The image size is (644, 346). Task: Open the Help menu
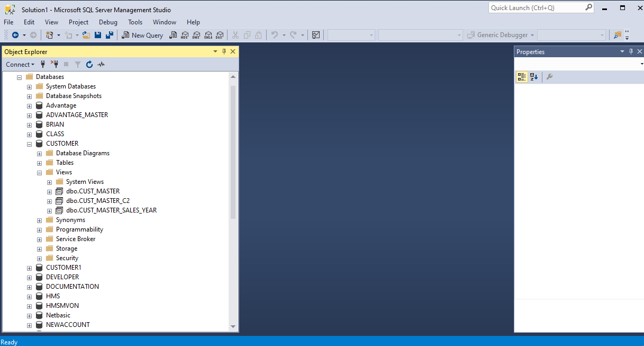coord(194,22)
